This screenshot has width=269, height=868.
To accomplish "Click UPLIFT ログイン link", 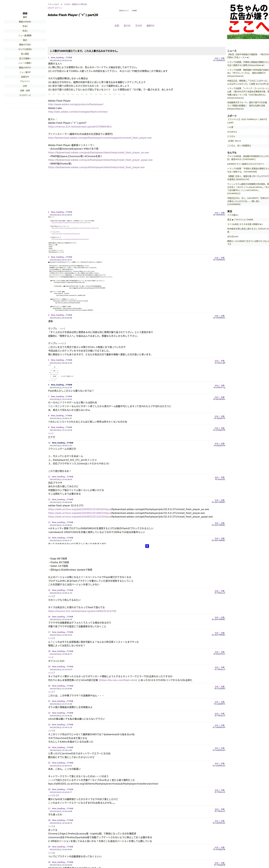I will 55,8.
